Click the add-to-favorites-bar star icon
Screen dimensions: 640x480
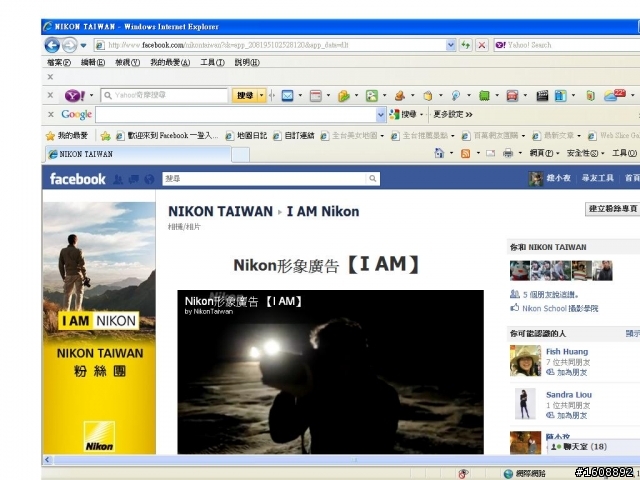(105, 136)
